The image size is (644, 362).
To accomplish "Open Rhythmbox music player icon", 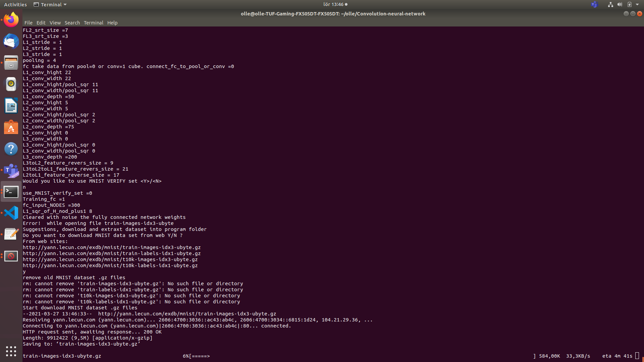I will [11, 84].
